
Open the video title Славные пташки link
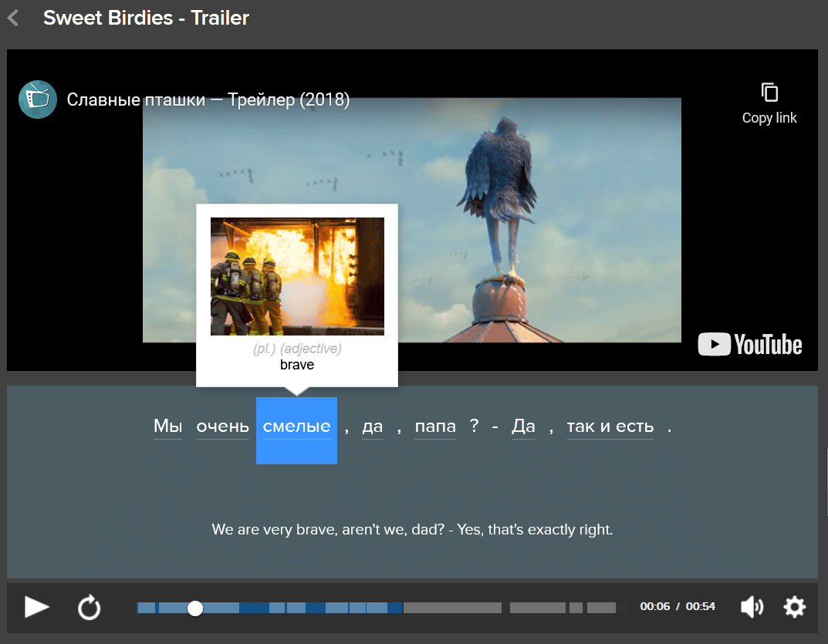tap(208, 99)
